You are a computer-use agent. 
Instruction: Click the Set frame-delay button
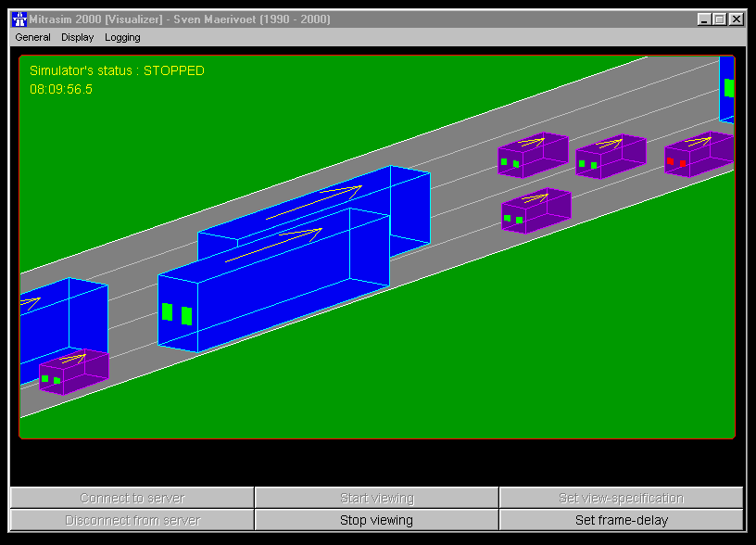(x=621, y=520)
